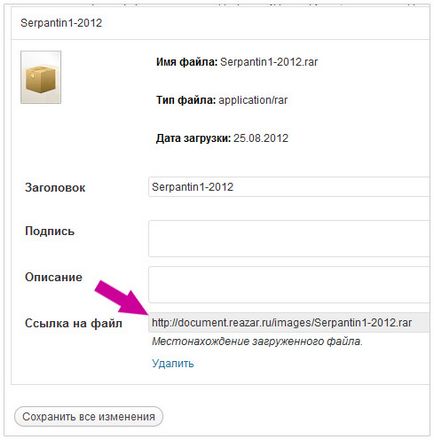The image size is (434, 440).
Task: Click the Местонахождение загруженного файла hint text
Action: pos(257,341)
